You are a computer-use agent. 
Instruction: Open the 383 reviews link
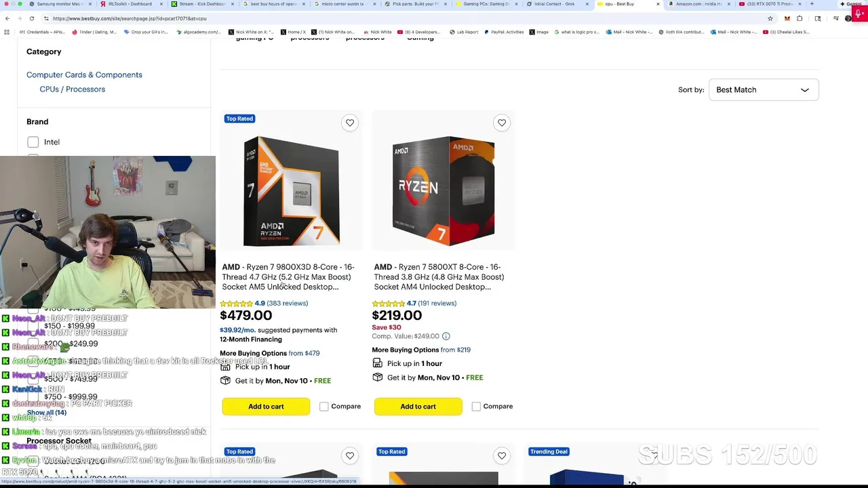(287, 303)
